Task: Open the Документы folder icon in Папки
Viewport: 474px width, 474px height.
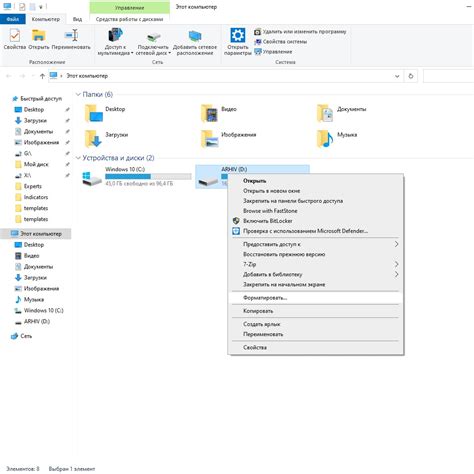Action: tap(325, 113)
